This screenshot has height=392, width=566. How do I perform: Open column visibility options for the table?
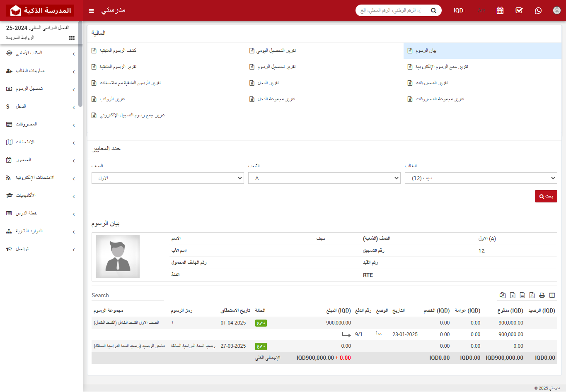pyautogui.click(x=551, y=295)
